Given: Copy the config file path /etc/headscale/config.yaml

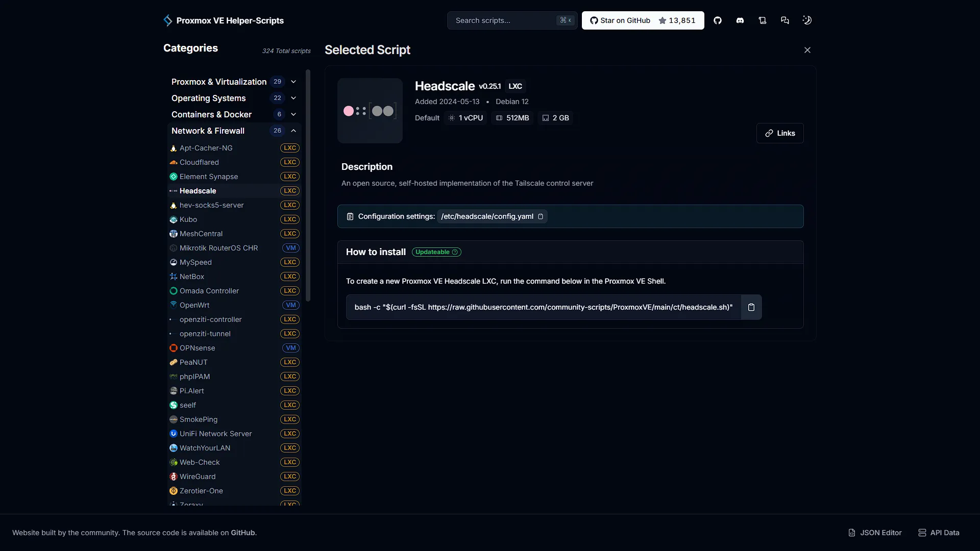Looking at the screenshot, I should (541, 216).
